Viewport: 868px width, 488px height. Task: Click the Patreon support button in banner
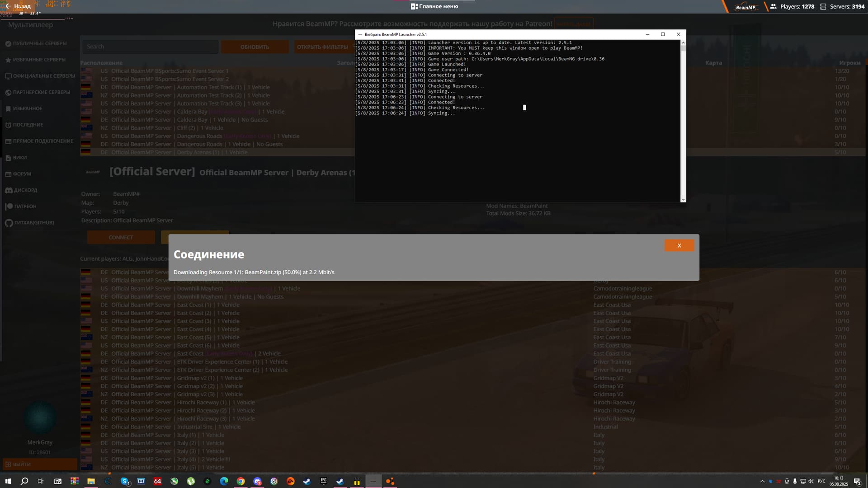574,24
